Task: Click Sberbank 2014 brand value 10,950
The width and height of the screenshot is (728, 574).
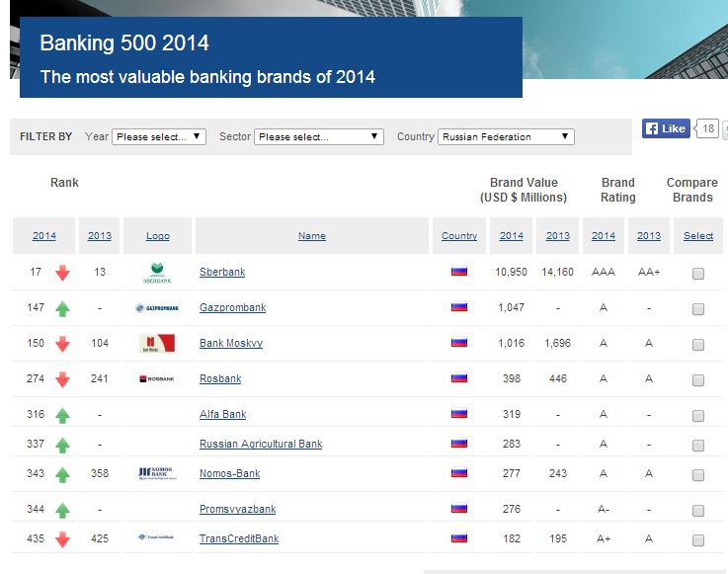Action: [511, 272]
